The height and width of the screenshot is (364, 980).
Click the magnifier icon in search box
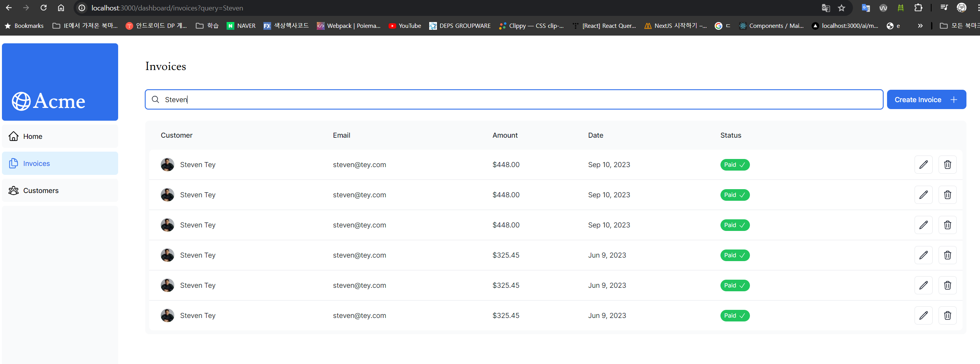click(x=155, y=99)
